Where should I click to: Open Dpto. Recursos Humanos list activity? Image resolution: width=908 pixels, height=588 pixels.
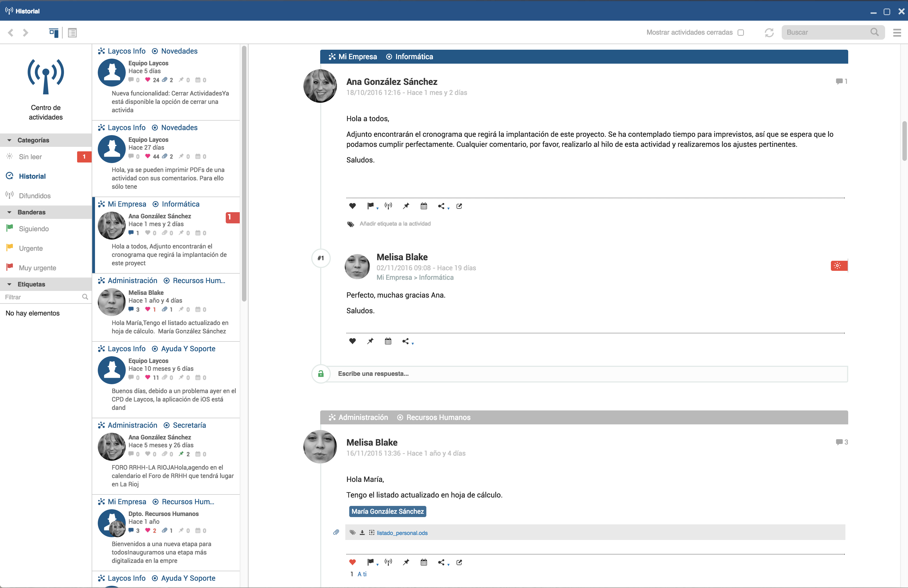click(166, 533)
